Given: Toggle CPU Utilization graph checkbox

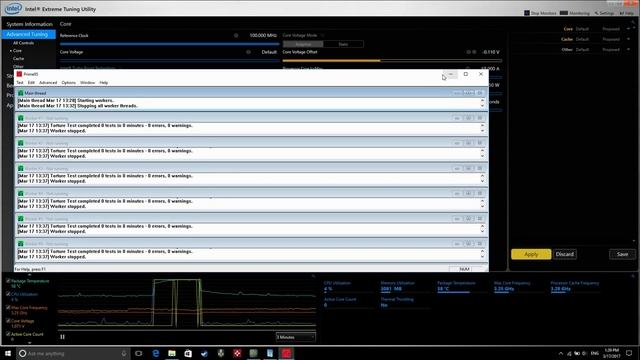Looking at the screenshot, I should (x=8, y=294).
